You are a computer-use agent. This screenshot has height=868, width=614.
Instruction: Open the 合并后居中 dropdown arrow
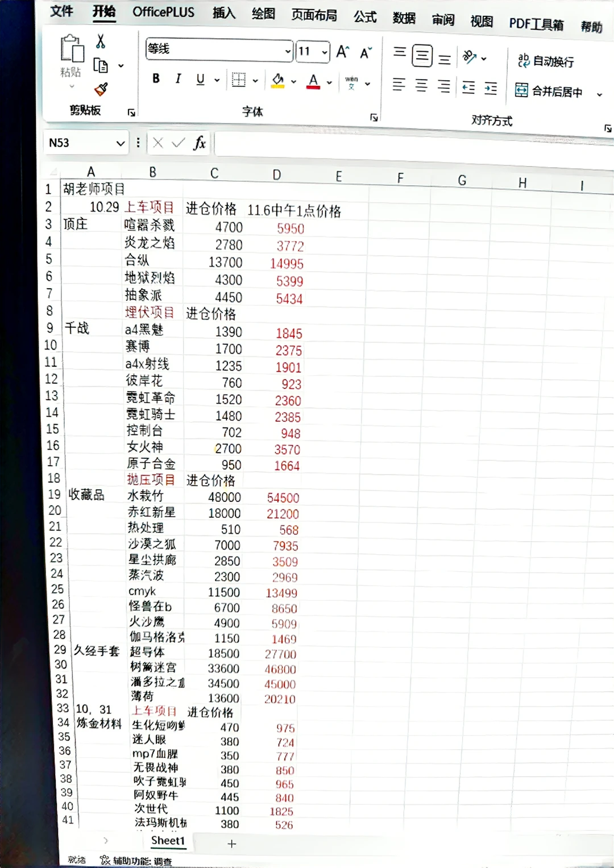pyautogui.click(x=599, y=94)
